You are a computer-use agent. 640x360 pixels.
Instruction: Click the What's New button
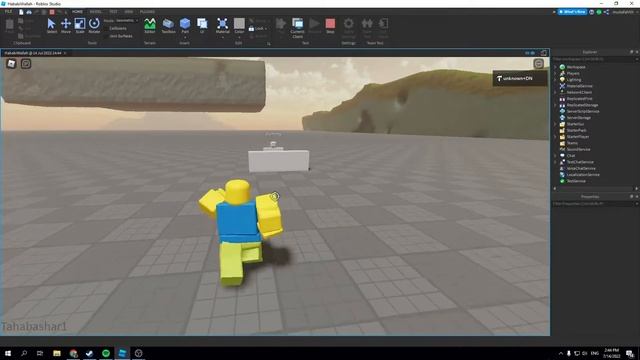572,12
